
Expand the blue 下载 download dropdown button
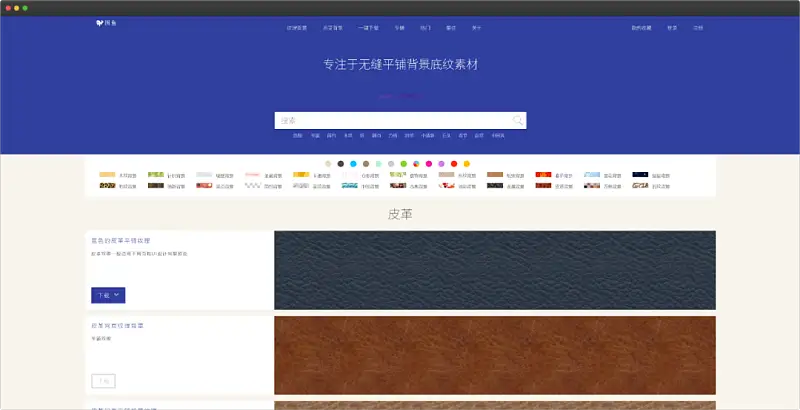pyautogui.click(x=108, y=295)
